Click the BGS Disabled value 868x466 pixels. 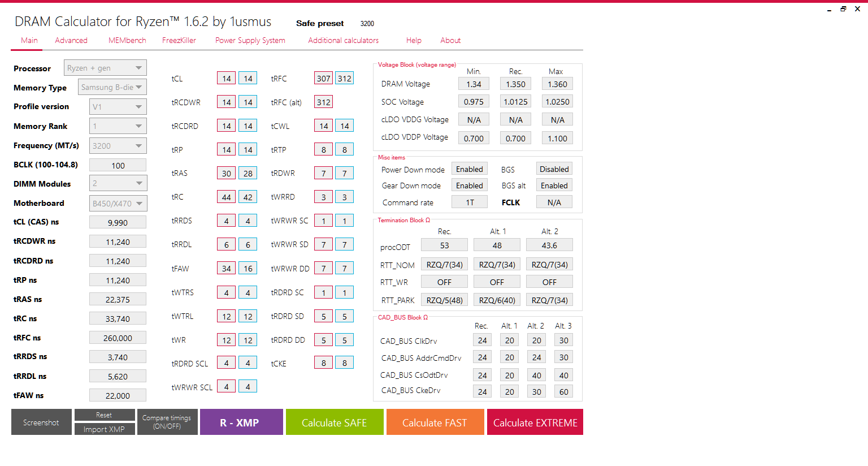click(554, 169)
